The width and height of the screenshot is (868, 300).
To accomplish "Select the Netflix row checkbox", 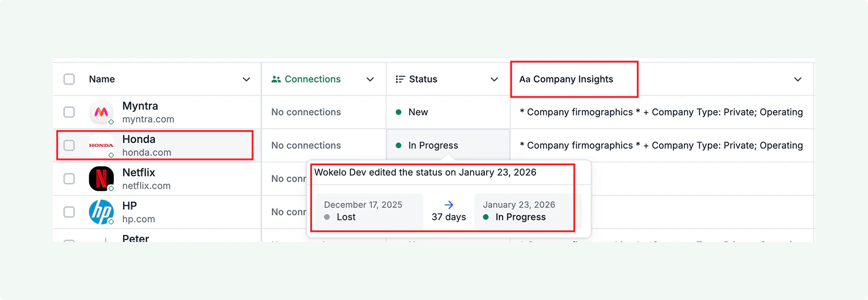I will coord(69,179).
